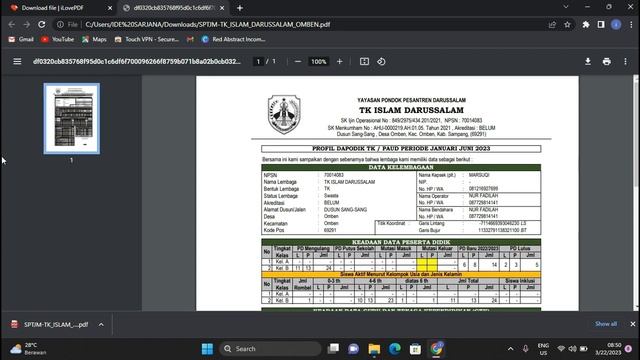
Task: Close the Download file iLovePDF tab
Action: click(x=110, y=8)
